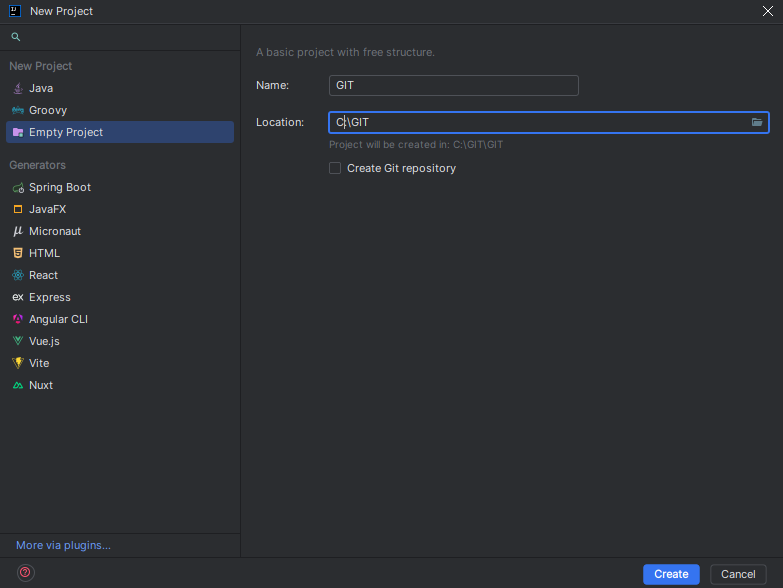
Task: Open help via question mark icon
Action: (x=26, y=573)
